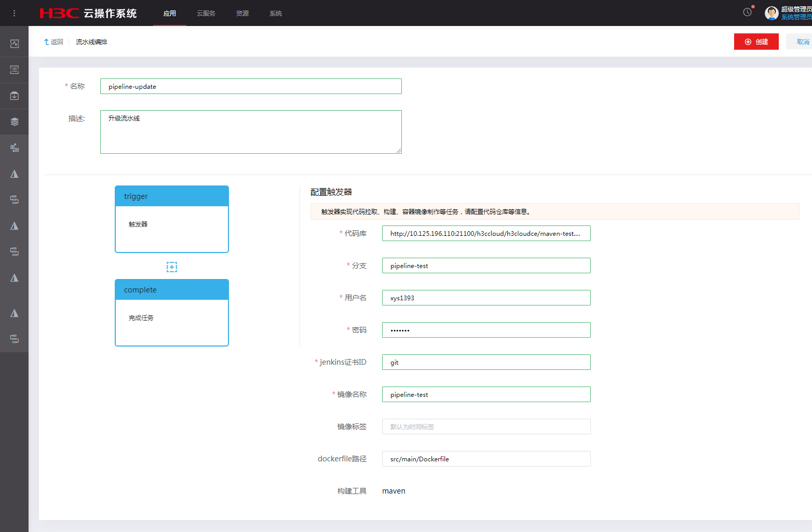Click the 描述 description text area
Viewport: 812px width, 532px height.
click(251, 132)
